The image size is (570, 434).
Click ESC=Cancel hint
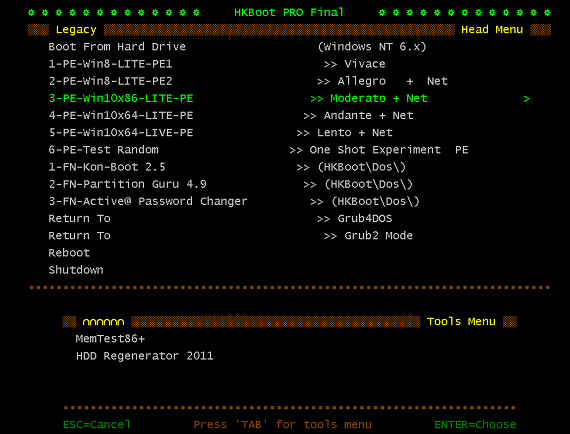(x=97, y=425)
